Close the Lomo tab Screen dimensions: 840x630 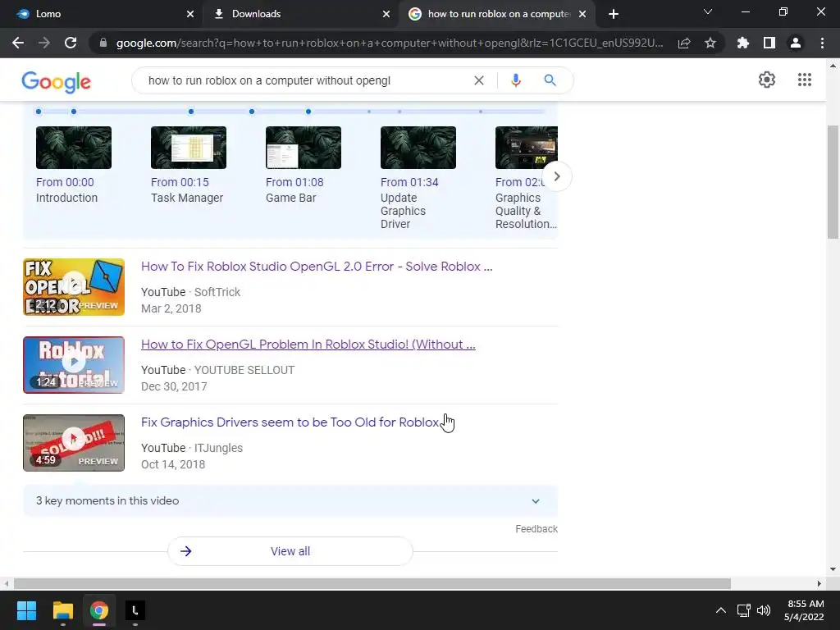click(x=190, y=14)
